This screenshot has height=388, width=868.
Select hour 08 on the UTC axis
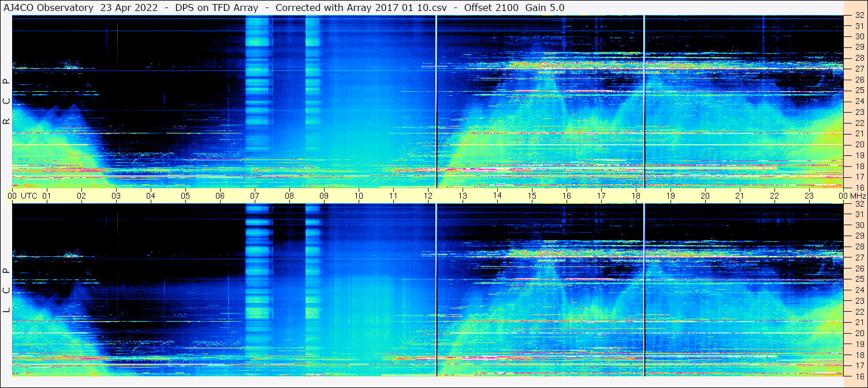[289, 196]
